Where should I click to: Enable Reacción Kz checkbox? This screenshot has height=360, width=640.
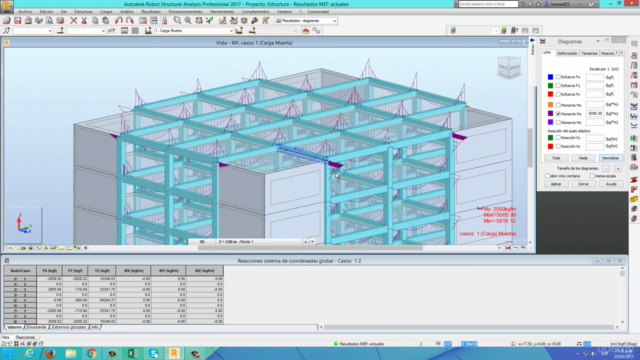[558, 146]
